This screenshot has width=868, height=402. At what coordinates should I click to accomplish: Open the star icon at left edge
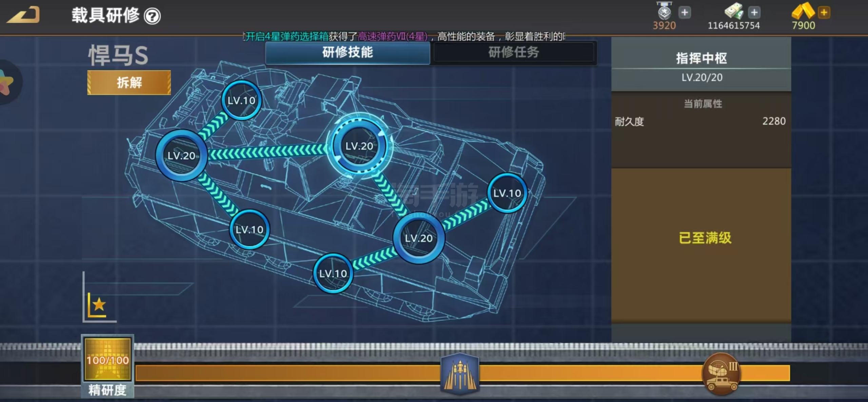tap(6, 82)
